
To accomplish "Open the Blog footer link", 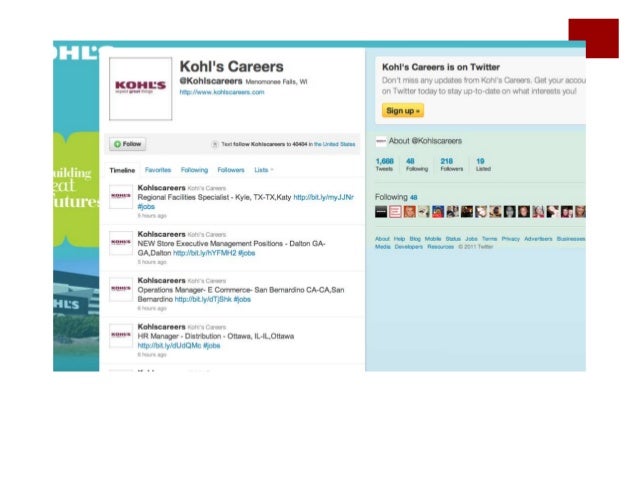I will 415,239.
